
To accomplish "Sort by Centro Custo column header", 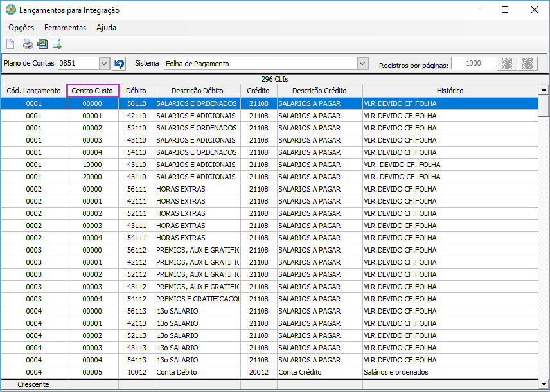I will pos(93,91).
